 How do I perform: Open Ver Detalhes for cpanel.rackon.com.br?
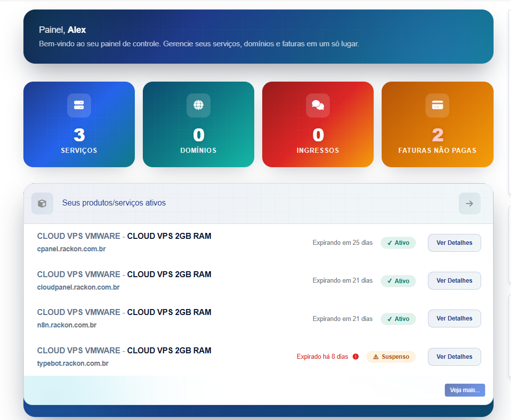454,243
